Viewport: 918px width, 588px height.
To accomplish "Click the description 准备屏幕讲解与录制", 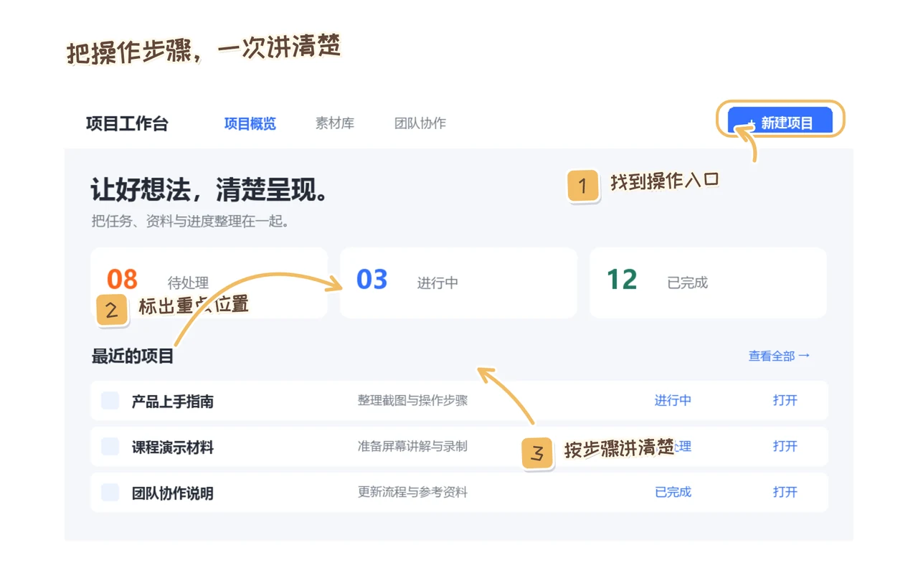I will 412,446.
